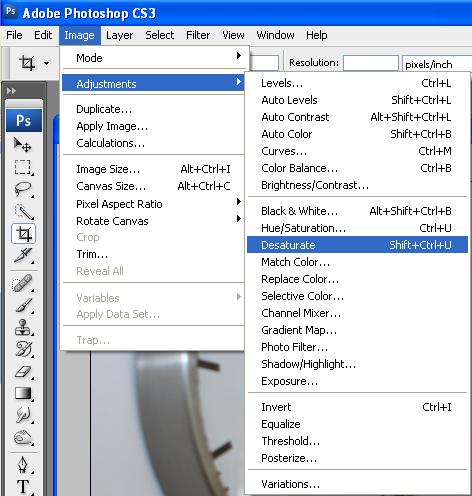Screen dimensions: 472x496
Task: Click the Image Size menu entry
Action: point(154,169)
